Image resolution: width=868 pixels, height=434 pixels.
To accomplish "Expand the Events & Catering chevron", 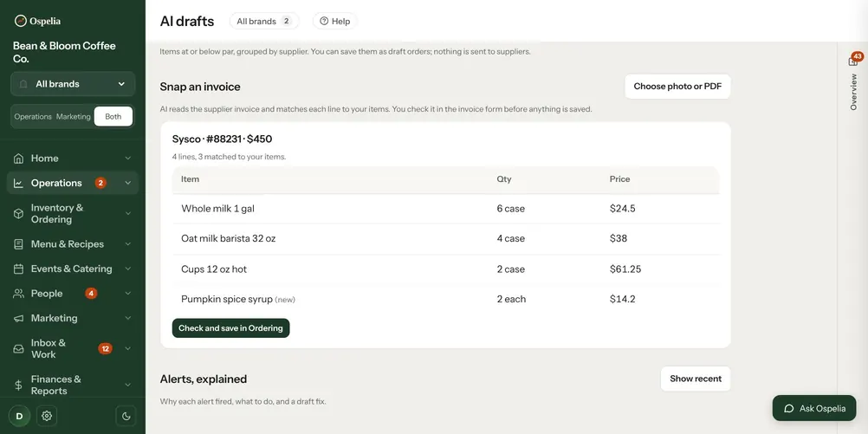I will pos(128,269).
